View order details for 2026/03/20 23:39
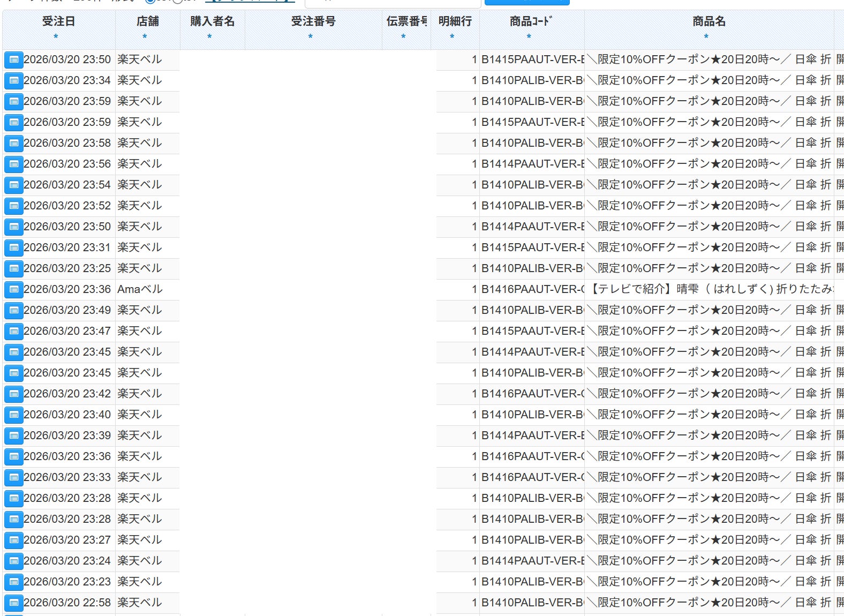The width and height of the screenshot is (844, 616). (14, 435)
